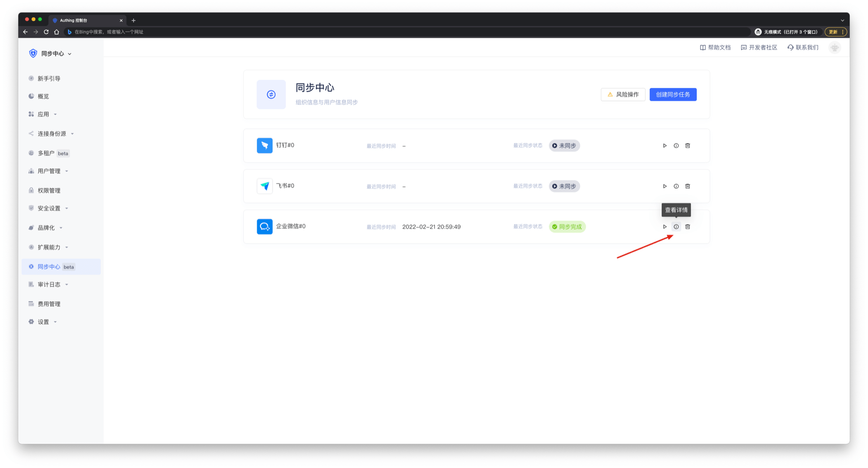Expand 连接身份源 sidebar section
The width and height of the screenshot is (868, 468).
pyautogui.click(x=52, y=134)
